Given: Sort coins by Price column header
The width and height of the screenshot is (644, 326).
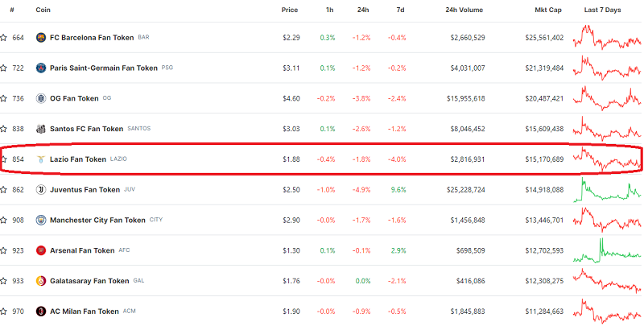Looking at the screenshot, I should click(289, 10).
